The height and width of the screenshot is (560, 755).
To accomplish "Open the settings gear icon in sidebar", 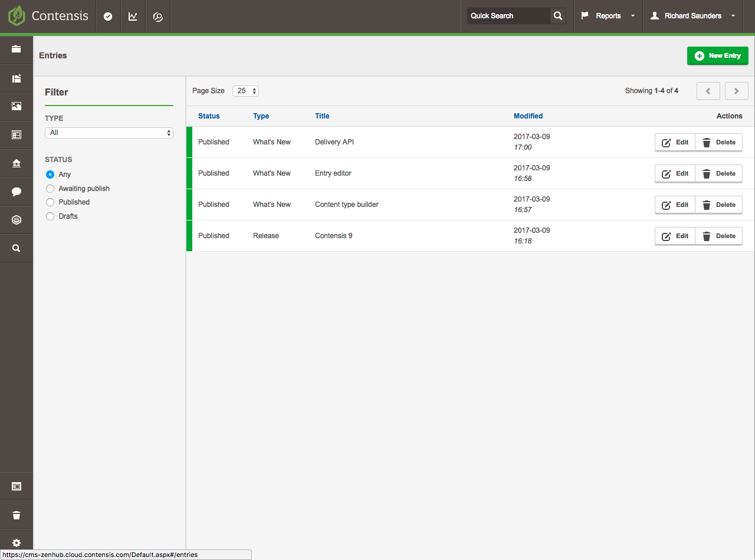I will click(17, 543).
